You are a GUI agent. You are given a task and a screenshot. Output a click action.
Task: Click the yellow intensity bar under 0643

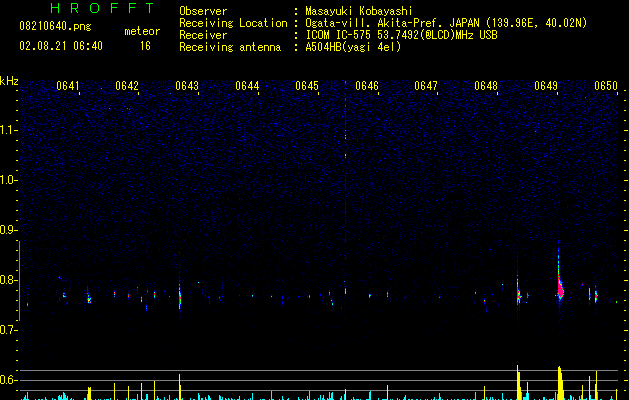coord(180,387)
